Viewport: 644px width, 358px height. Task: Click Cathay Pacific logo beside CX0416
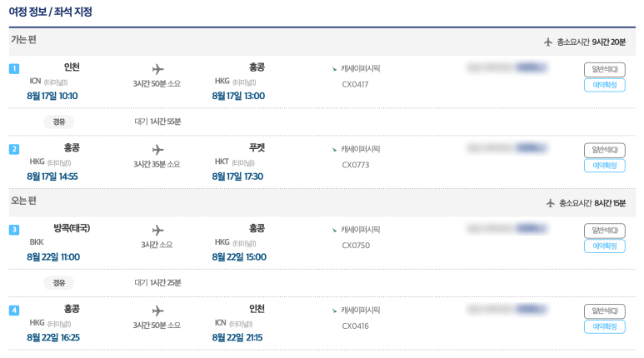pos(334,311)
